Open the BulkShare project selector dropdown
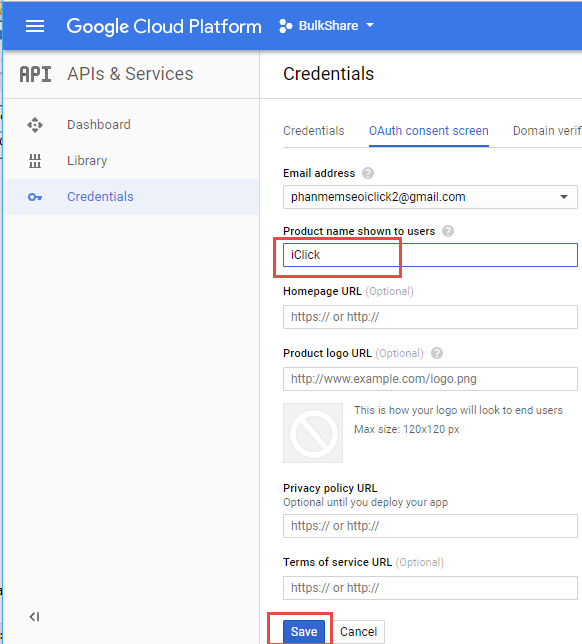The image size is (582, 644). tap(327, 26)
